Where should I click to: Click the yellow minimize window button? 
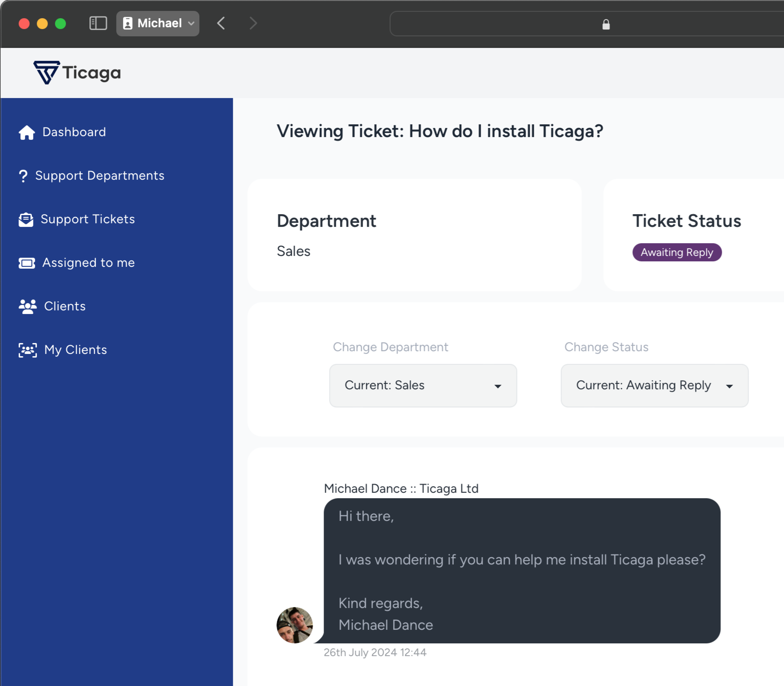coord(42,24)
